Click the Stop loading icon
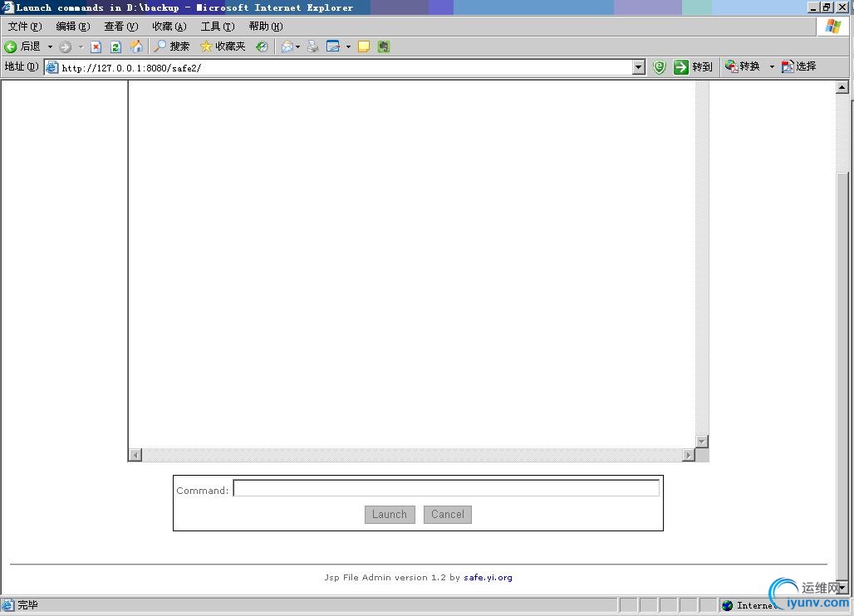Image resolution: width=854 pixels, height=616 pixels. point(96,46)
